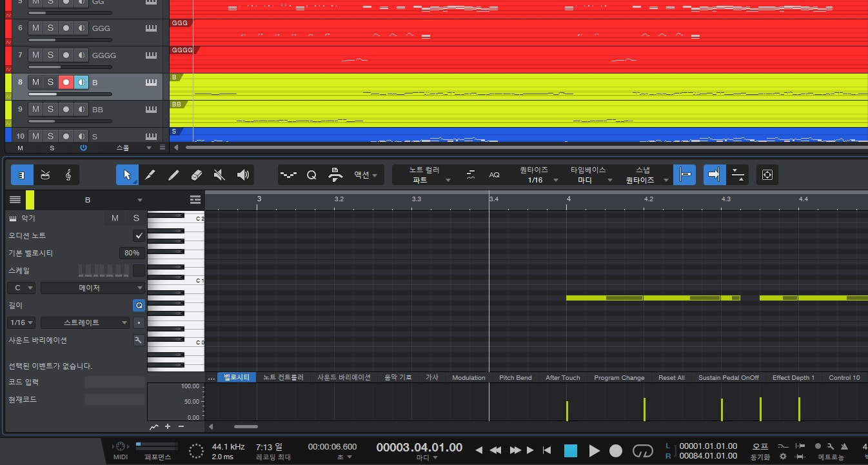This screenshot has height=465, width=868.
Task: Open the length 1/16 dropdown in the inspector
Action: (x=22, y=322)
